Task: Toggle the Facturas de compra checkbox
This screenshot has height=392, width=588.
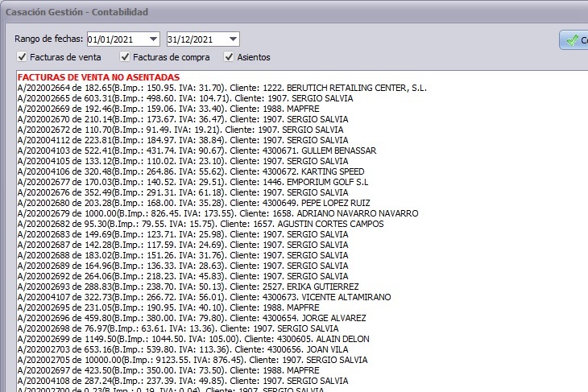Action: (x=125, y=57)
